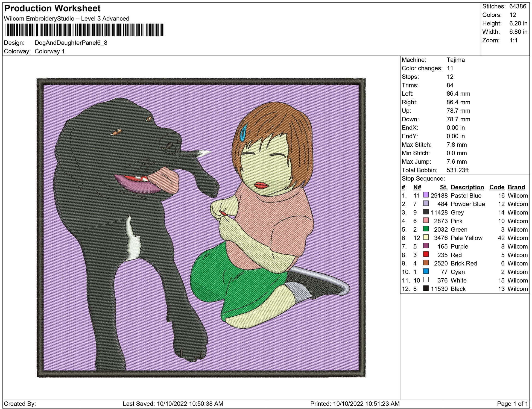Click the Description column header
The image size is (532, 409).
point(467,187)
